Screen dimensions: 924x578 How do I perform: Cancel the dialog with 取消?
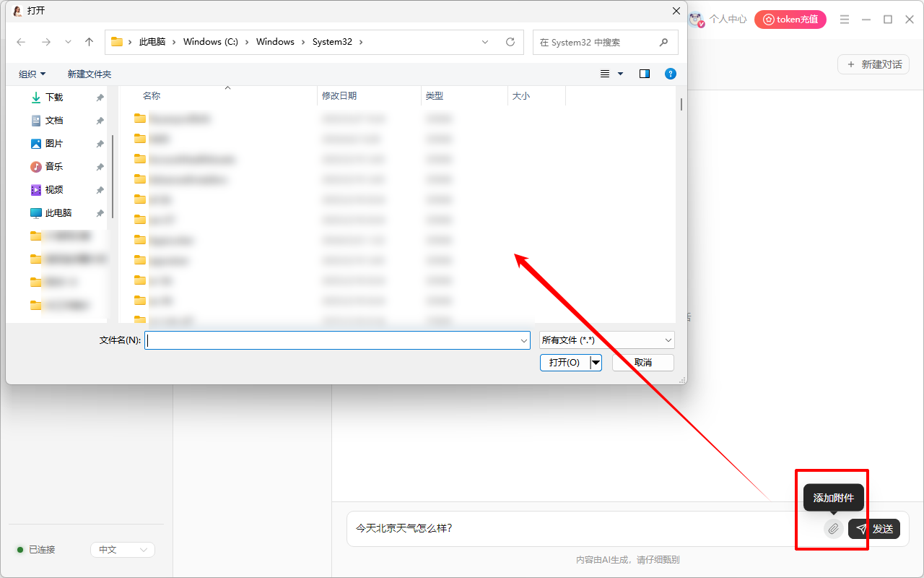643,363
